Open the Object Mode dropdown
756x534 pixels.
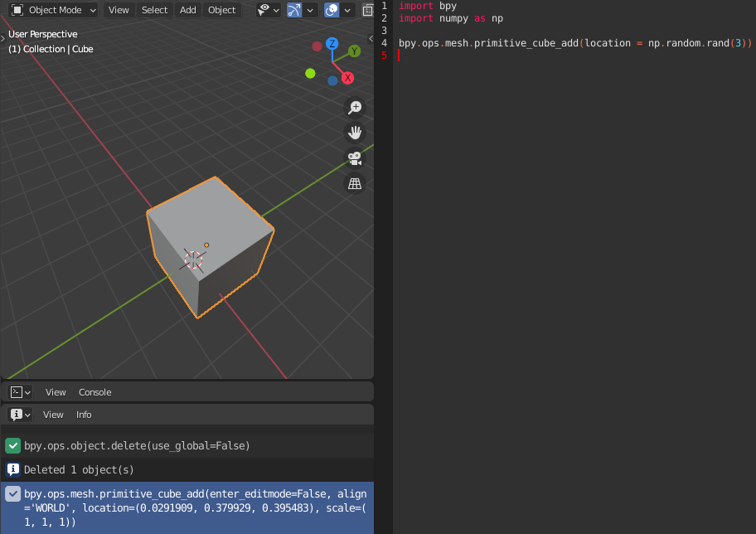pos(54,10)
